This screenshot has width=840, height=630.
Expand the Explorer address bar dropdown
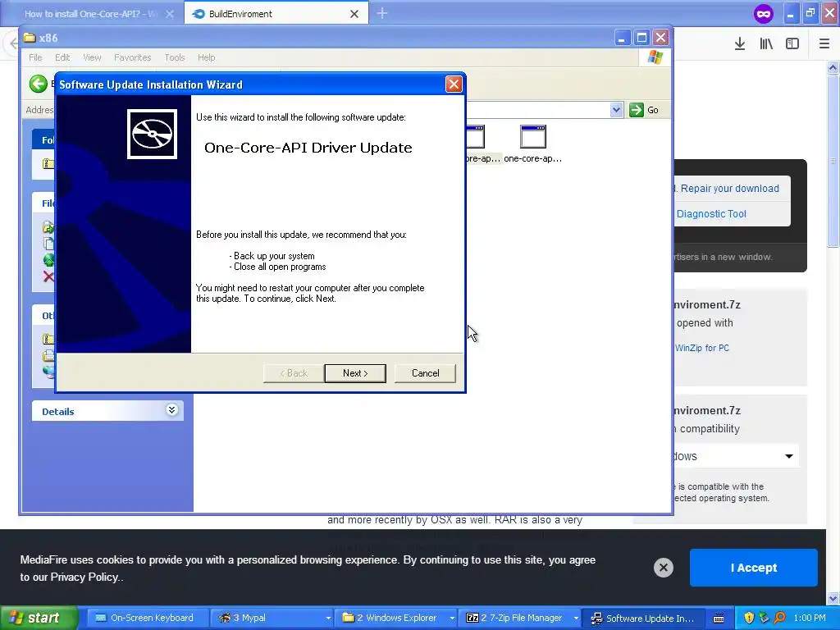pyautogui.click(x=616, y=110)
